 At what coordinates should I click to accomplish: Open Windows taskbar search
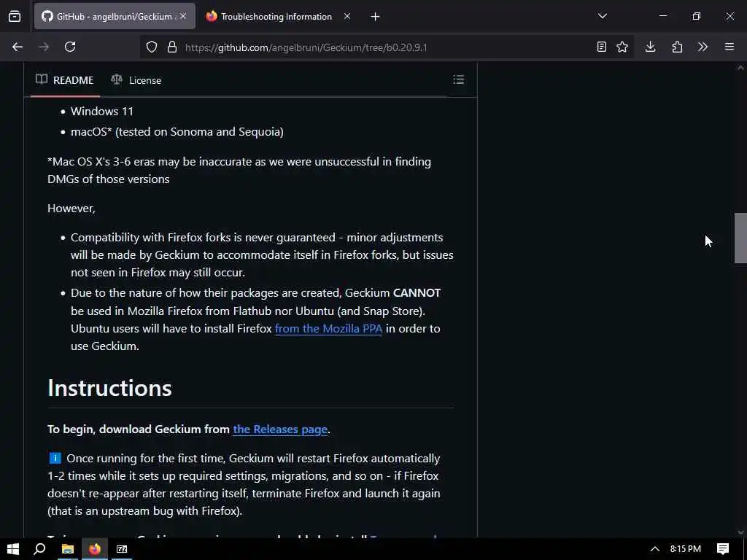[40, 549]
